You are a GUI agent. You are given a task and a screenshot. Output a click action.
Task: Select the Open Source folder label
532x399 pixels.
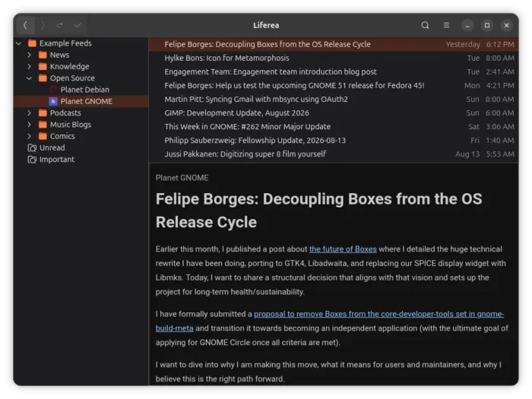point(72,78)
